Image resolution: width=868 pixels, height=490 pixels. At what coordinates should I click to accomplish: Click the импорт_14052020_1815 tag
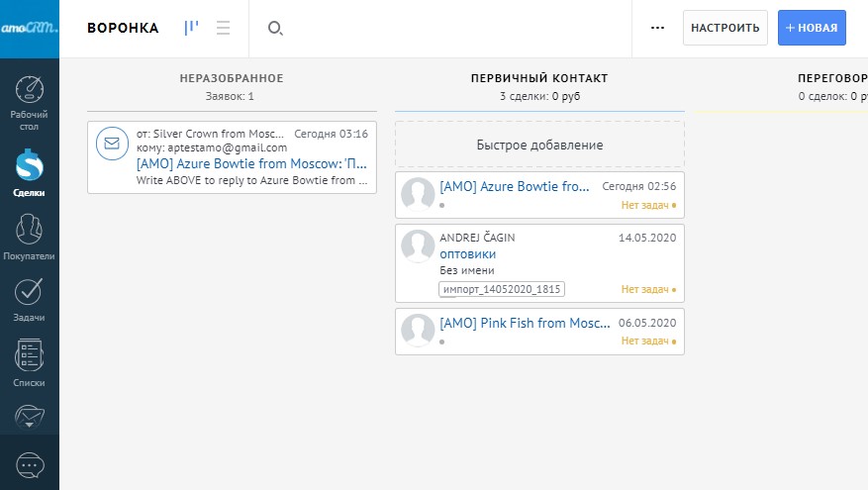[502, 289]
